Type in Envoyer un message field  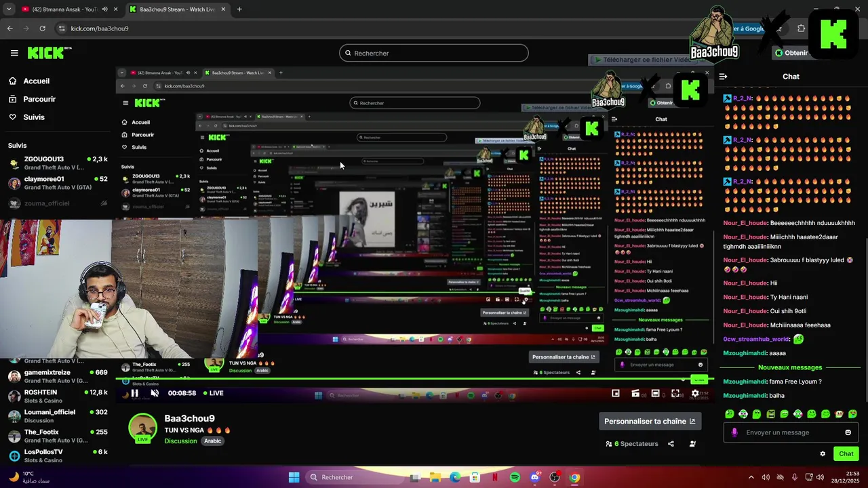point(790,432)
